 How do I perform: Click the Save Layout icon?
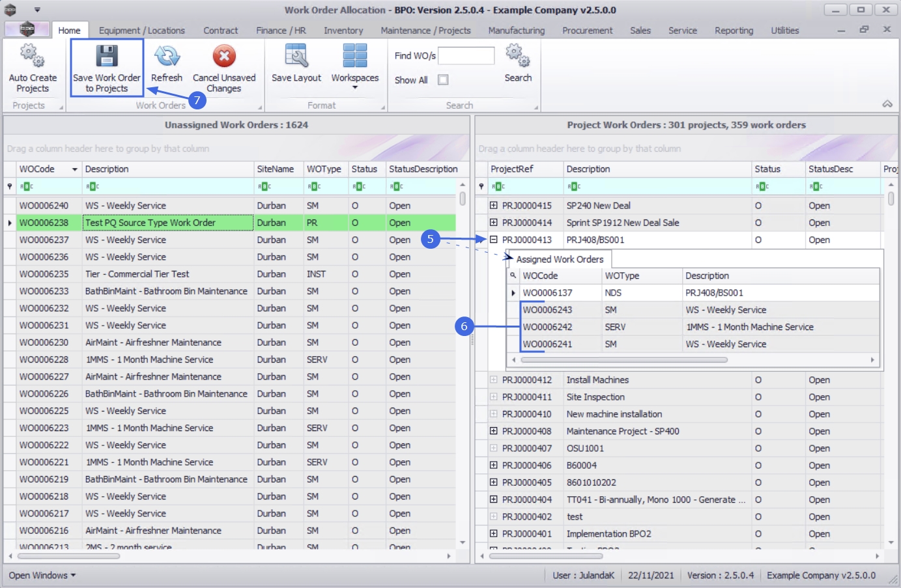point(296,57)
